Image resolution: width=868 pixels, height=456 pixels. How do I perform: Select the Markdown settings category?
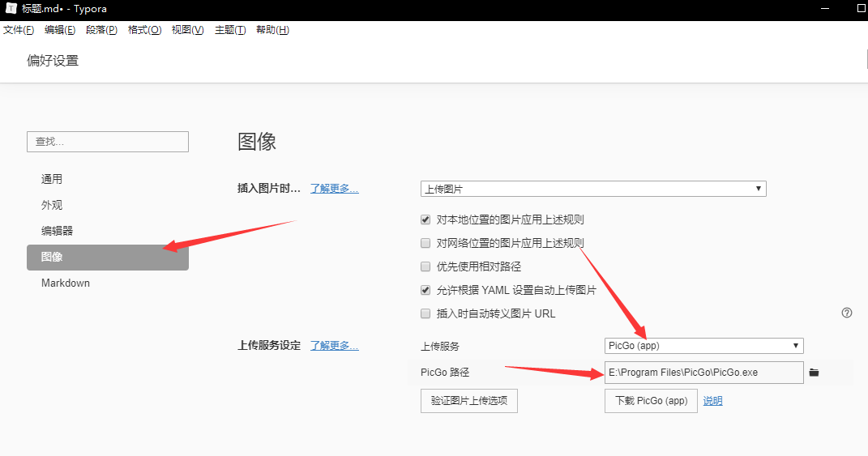[108, 283]
